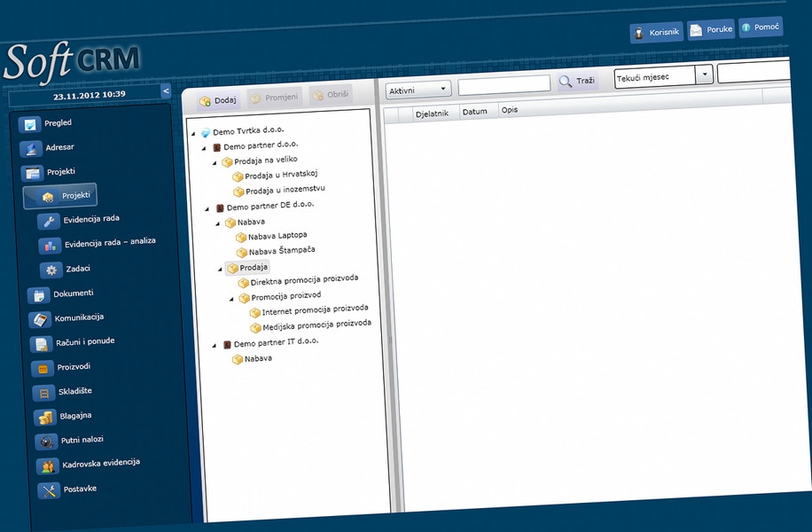Open the Pregled overview icon
812x532 pixels.
[29, 124]
